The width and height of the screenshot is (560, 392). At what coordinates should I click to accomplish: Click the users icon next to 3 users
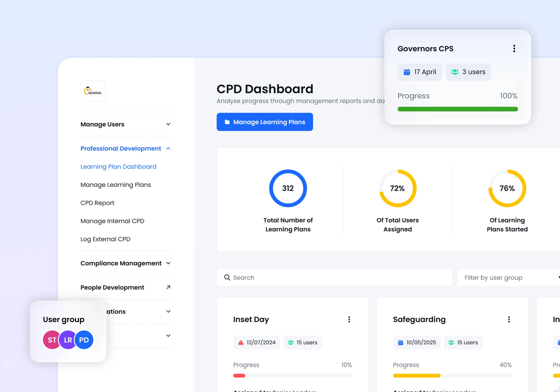(x=455, y=72)
